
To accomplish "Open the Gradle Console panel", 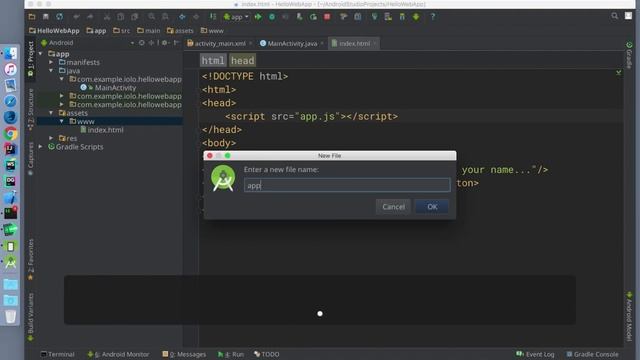I will pyautogui.click(x=592, y=354).
